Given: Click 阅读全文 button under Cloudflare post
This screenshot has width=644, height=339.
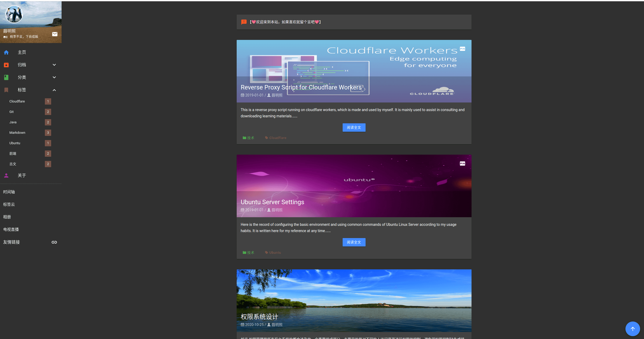Looking at the screenshot, I should click(x=354, y=128).
